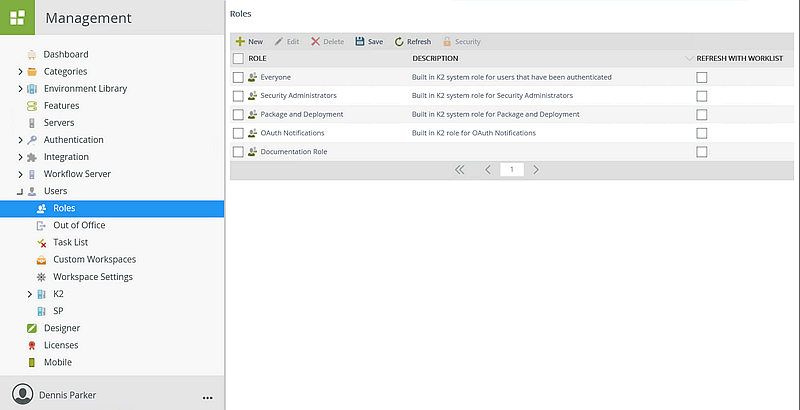This screenshot has width=800, height=410.
Task: Open the Designer node
Action: 62,328
